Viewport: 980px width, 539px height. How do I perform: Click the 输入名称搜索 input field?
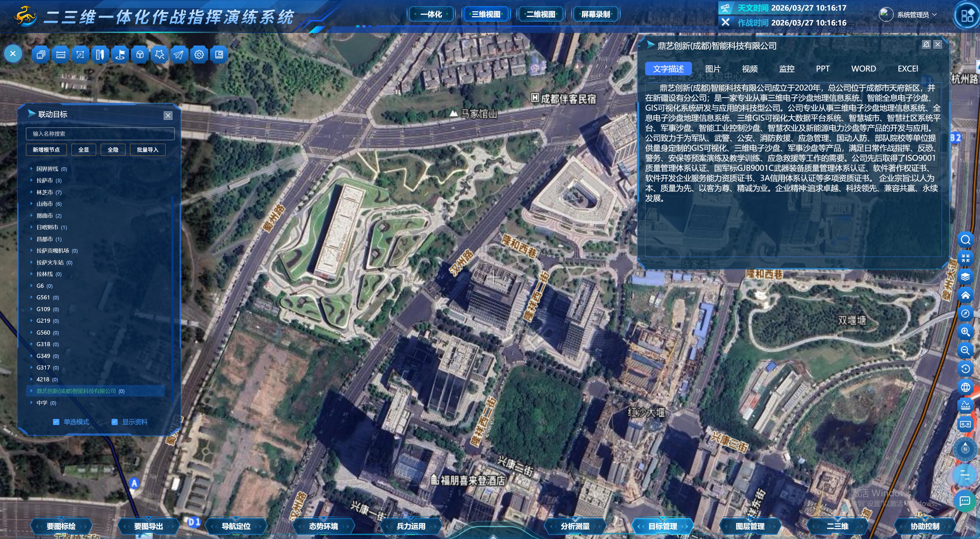(x=100, y=134)
